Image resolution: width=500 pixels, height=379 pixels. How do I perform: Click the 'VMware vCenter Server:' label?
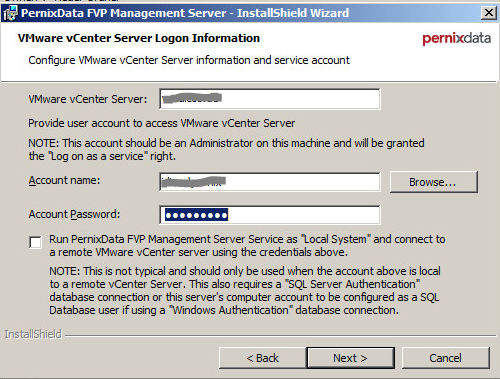click(x=88, y=99)
